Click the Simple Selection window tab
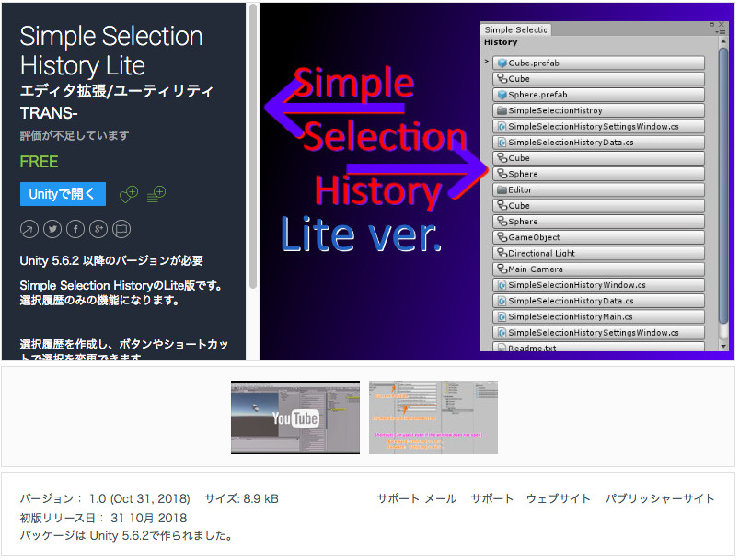The image size is (739, 560). 515,29
